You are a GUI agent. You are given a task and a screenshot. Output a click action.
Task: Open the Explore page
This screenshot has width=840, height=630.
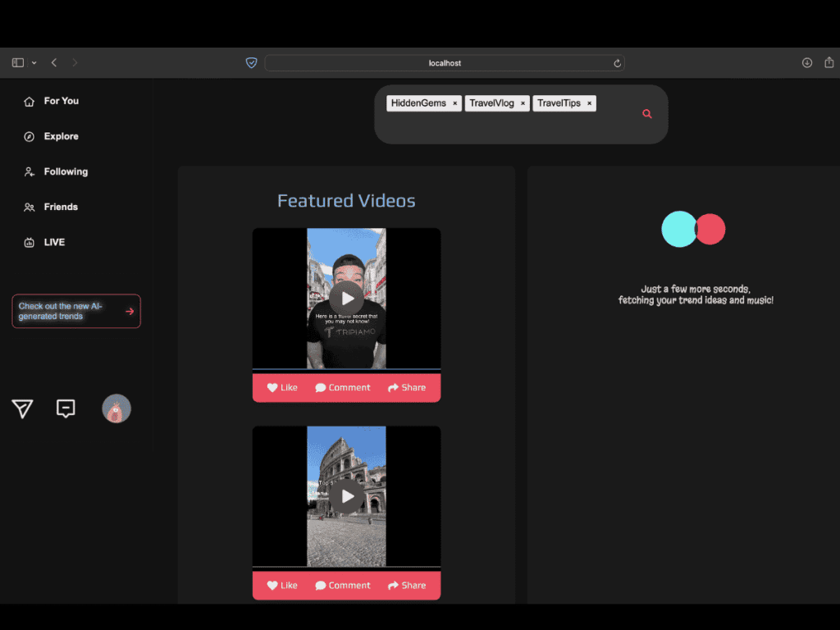(x=61, y=136)
